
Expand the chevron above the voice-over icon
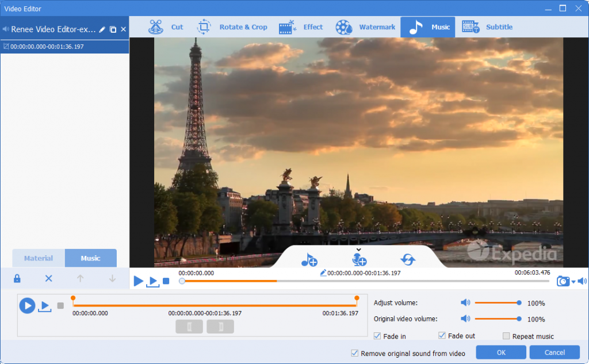pyautogui.click(x=358, y=250)
